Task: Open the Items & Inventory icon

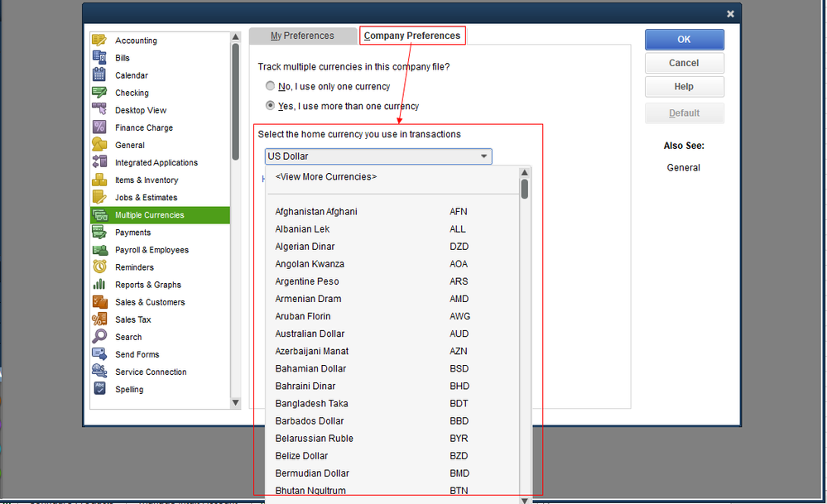Action: pyautogui.click(x=99, y=180)
